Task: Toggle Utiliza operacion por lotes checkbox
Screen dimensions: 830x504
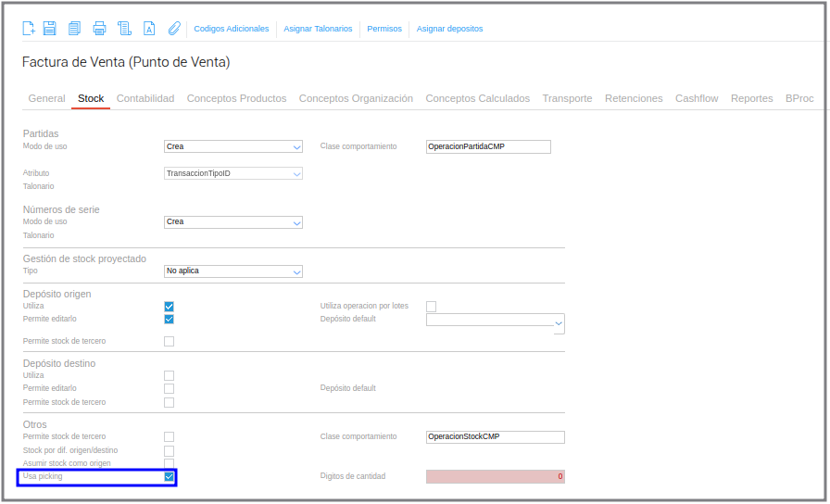Action: (432, 307)
